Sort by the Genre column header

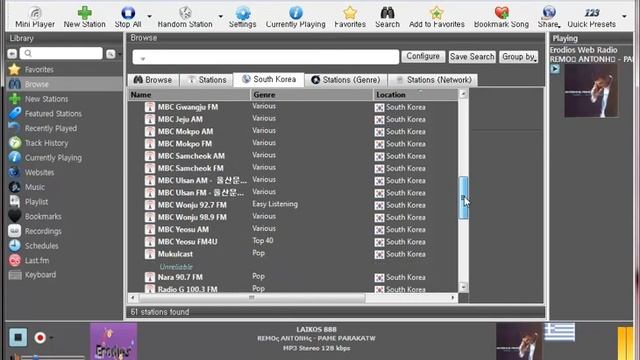pyautogui.click(x=312, y=95)
